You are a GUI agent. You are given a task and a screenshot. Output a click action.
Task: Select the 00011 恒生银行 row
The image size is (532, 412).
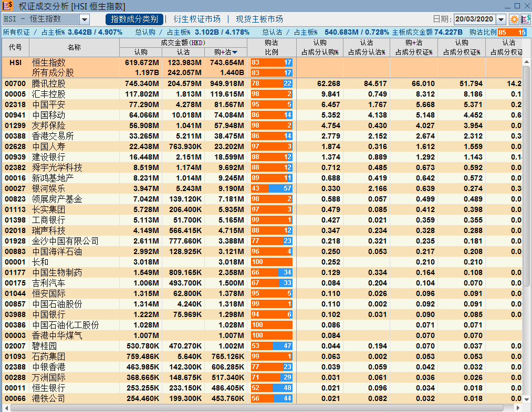262,388
